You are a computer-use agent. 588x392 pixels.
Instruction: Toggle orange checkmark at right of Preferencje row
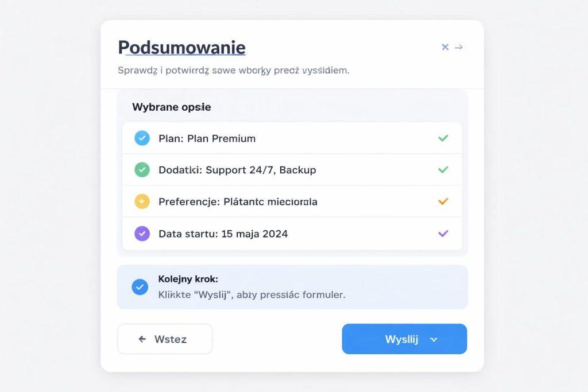click(x=443, y=201)
